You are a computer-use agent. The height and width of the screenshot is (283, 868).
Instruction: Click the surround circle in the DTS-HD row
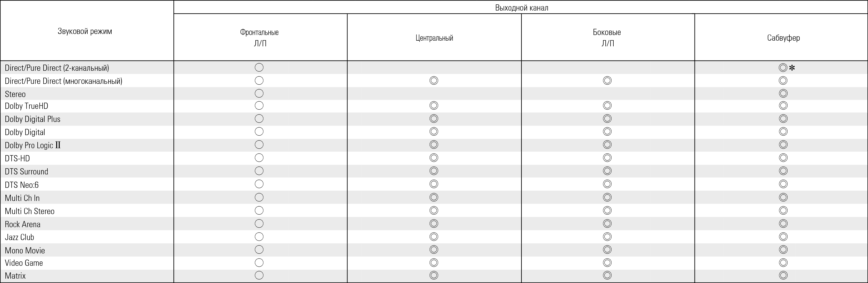(x=607, y=158)
